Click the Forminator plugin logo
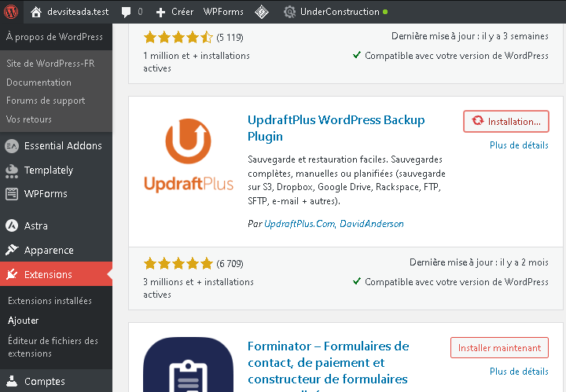The width and height of the screenshot is (566, 392). coord(189,365)
